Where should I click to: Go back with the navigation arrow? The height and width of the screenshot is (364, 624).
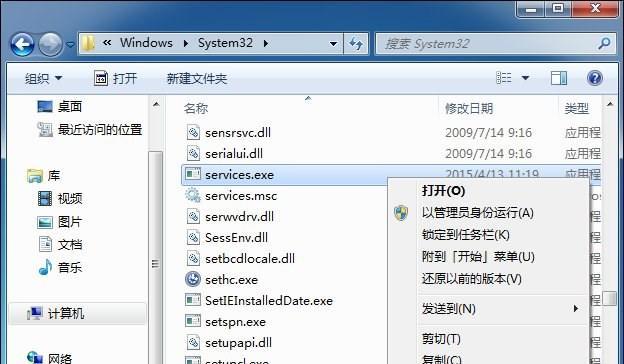coord(22,44)
